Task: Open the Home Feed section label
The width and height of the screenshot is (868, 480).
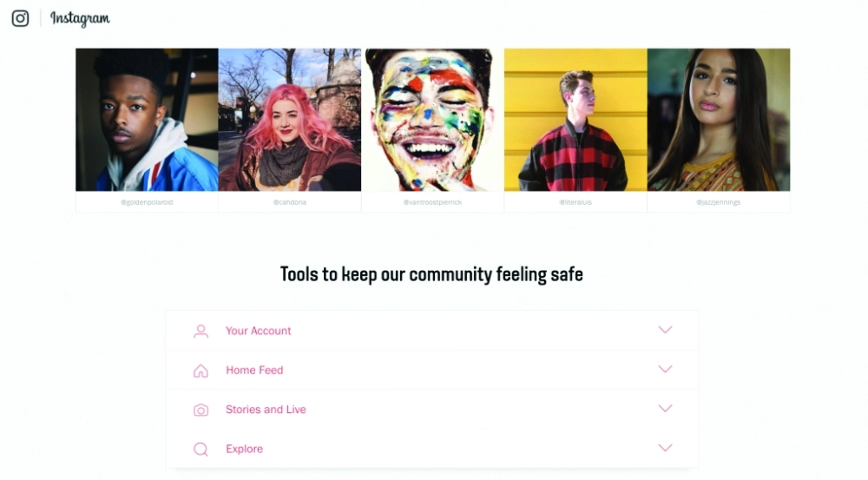Action: (x=254, y=371)
